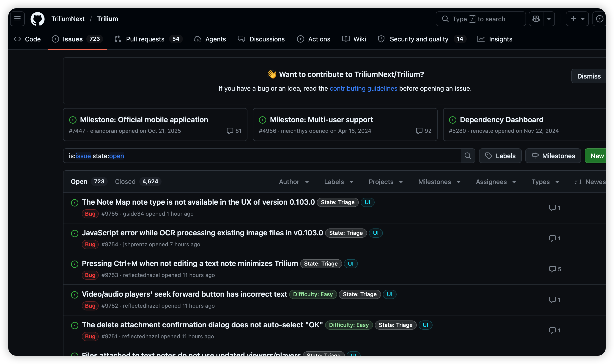
Task: Open author jshprentz's issues
Action: click(135, 244)
